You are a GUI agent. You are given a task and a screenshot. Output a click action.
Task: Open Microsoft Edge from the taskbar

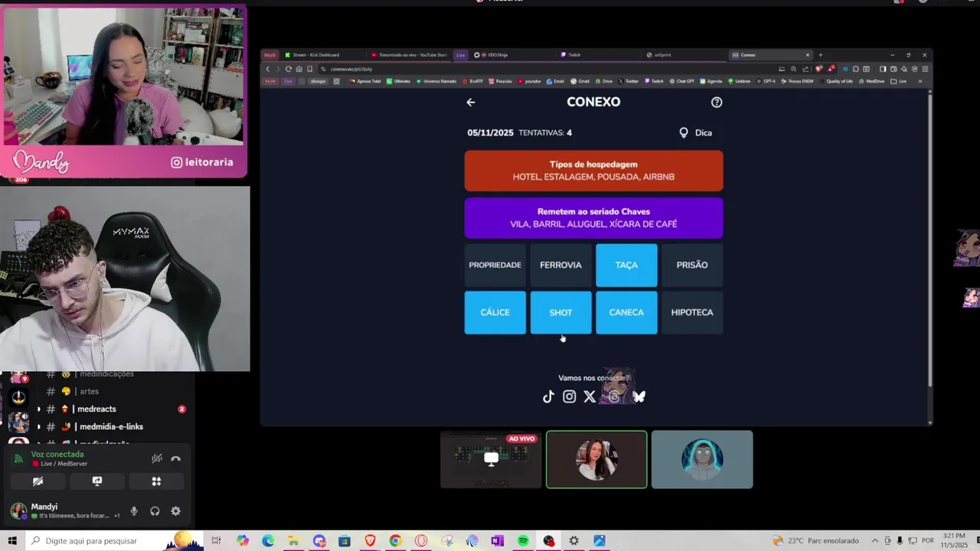268,541
